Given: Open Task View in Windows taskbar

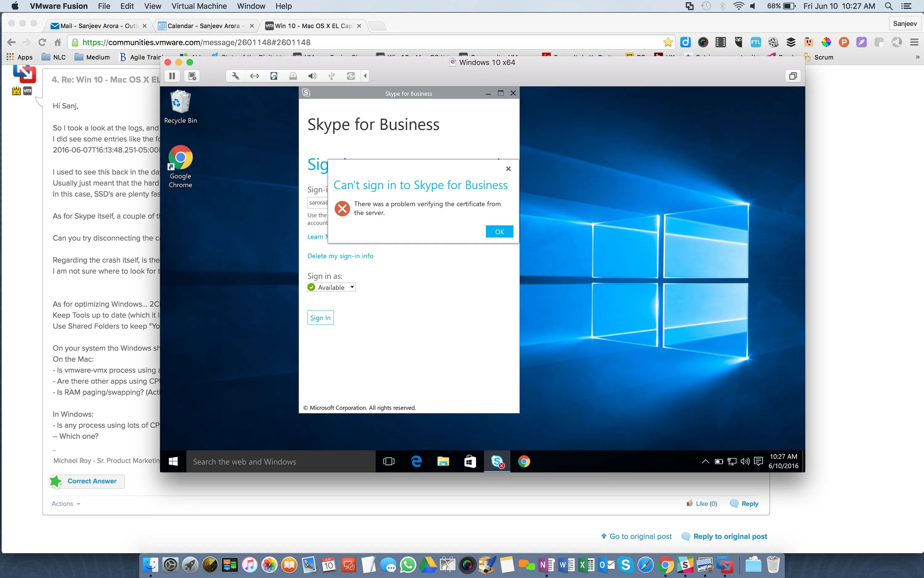Looking at the screenshot, I should [389, 461].
